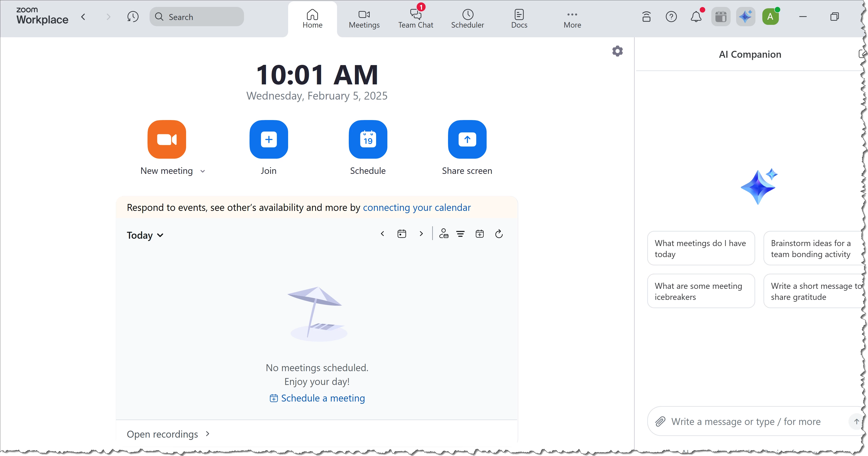Click the Share screen arrow icon
Viewport: 868px width, 456px height.
click(467, 139)
